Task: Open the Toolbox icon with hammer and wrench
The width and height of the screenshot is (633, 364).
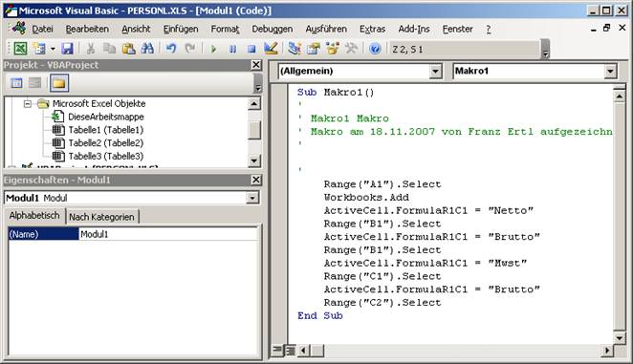Action: [x=351, y=49]
